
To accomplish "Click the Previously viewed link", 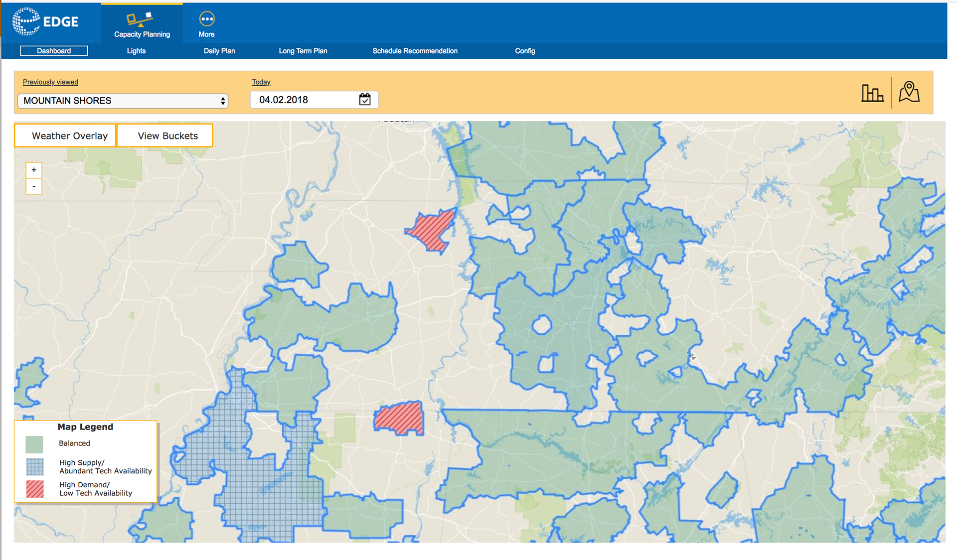I will [50, 82].
